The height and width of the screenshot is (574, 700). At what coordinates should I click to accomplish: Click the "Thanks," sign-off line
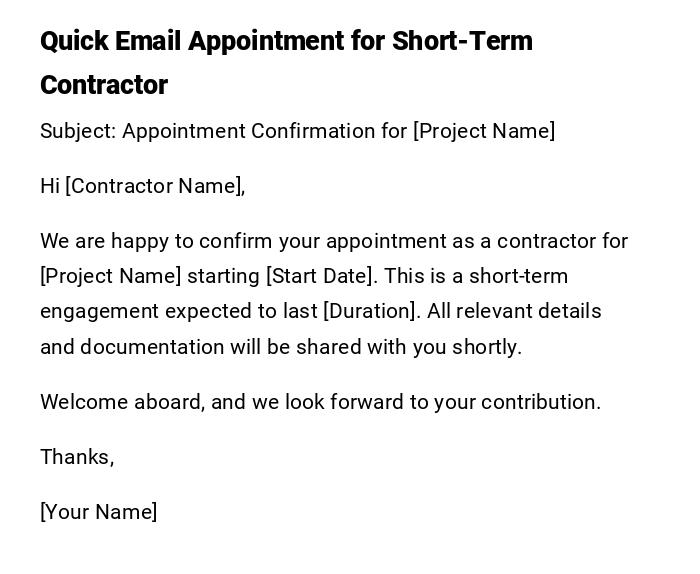[x=77, y=457]
